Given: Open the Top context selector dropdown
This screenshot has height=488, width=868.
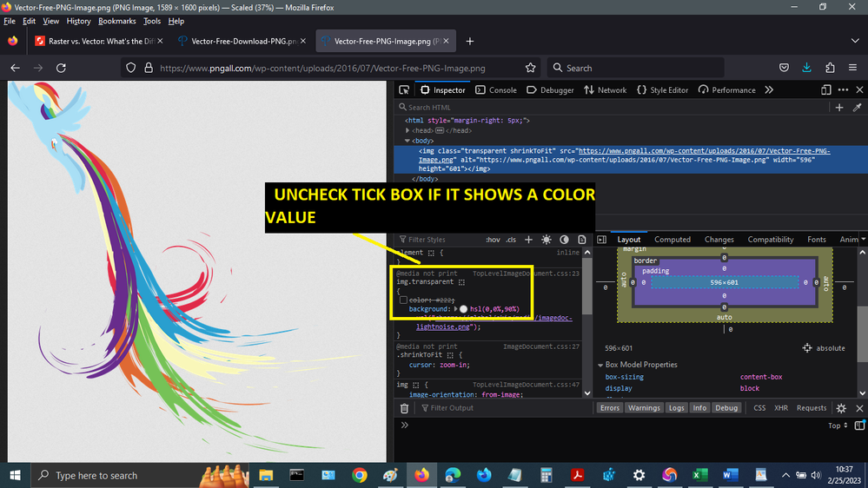Looking at the screenshot, I should pyautogui.click(x=838, y=425).
